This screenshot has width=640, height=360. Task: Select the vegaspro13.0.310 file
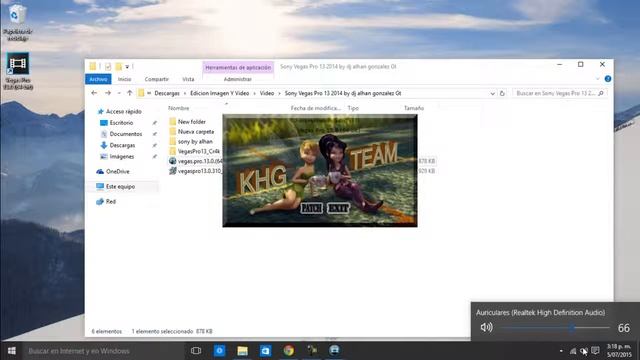[196, 171]
